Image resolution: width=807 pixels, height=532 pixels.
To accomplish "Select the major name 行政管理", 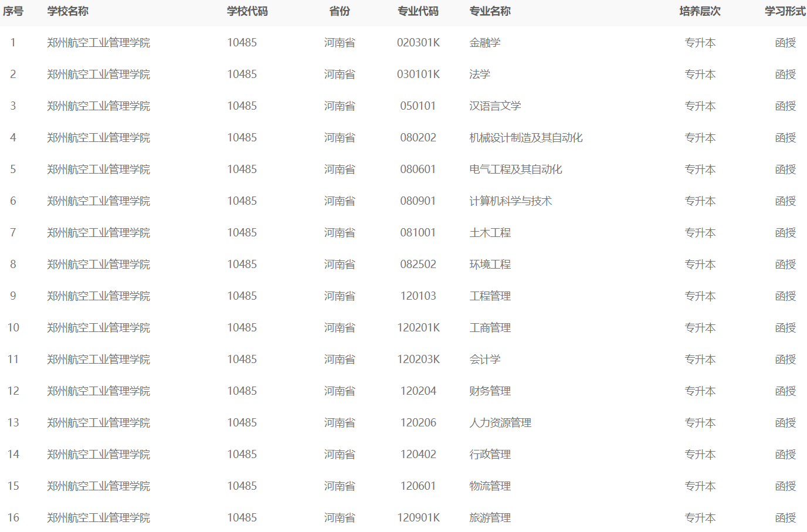I will click(x=490, y=455).
